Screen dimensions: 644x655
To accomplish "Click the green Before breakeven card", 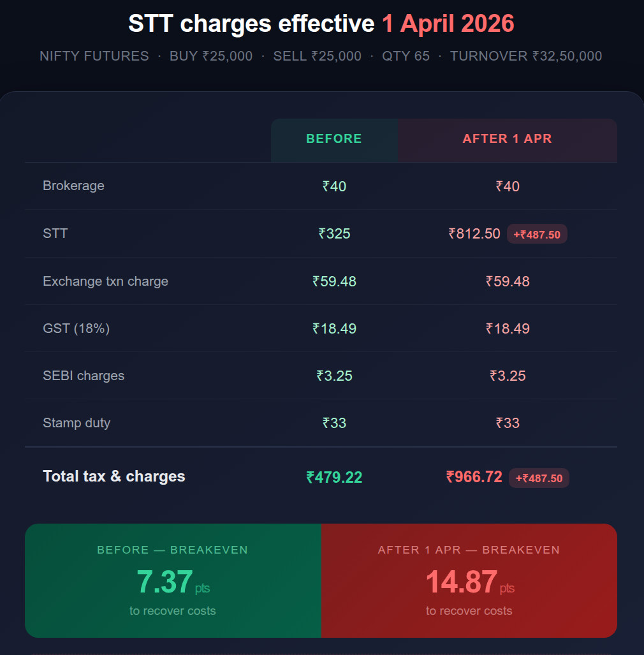I will coord(173,580).
